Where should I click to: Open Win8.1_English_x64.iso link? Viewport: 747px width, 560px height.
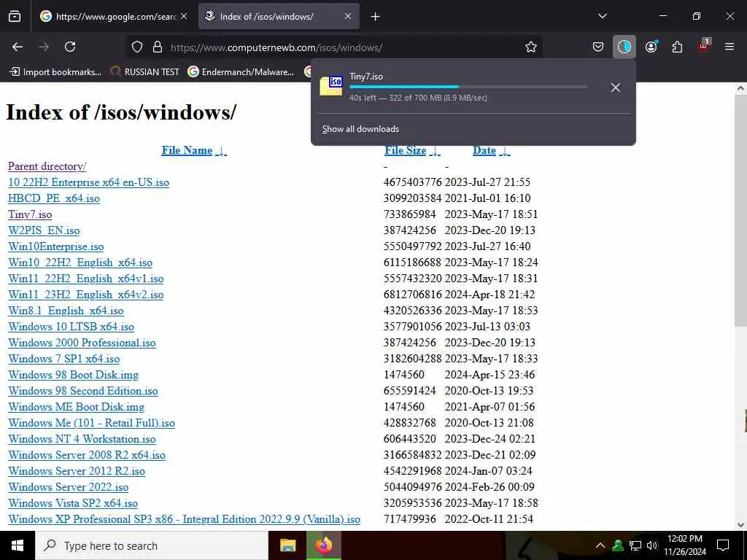(66, 311)
